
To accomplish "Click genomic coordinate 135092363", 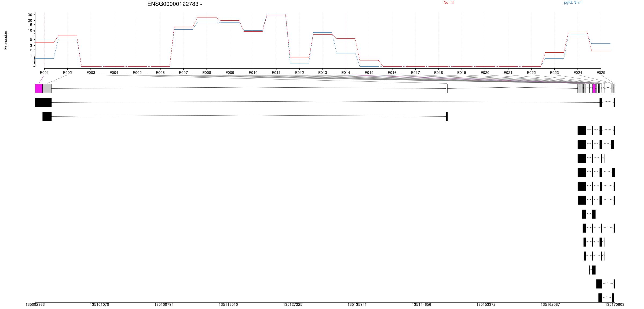I will [x=35, y=304].
